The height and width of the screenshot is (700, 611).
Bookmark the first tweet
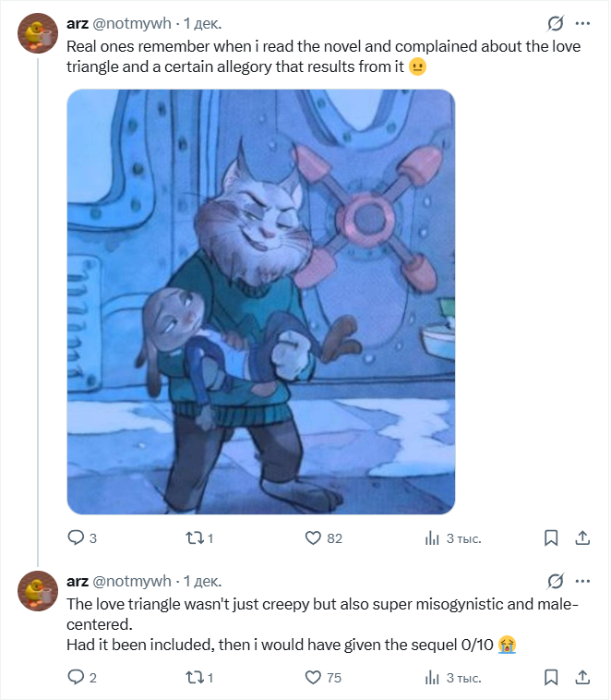point(550,537)
